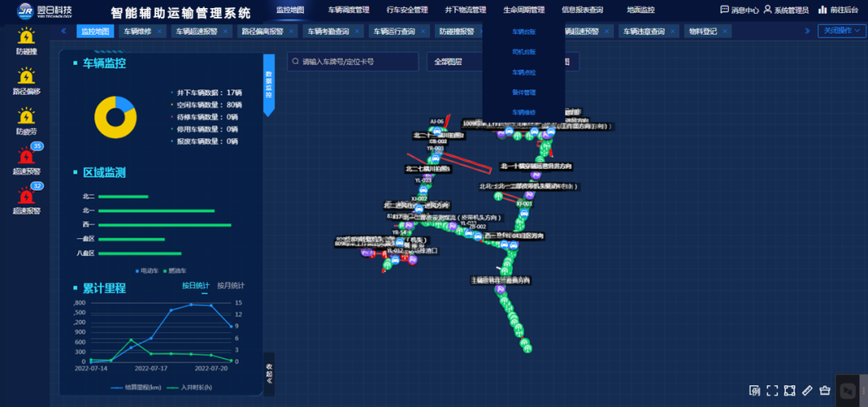Select the area frame selection tool
868x407 pixels.
(790, 390)
